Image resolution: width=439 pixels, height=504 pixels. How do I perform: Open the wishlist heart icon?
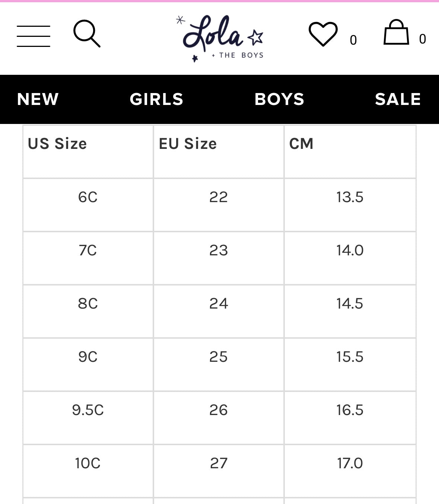(x=323, y=34)
